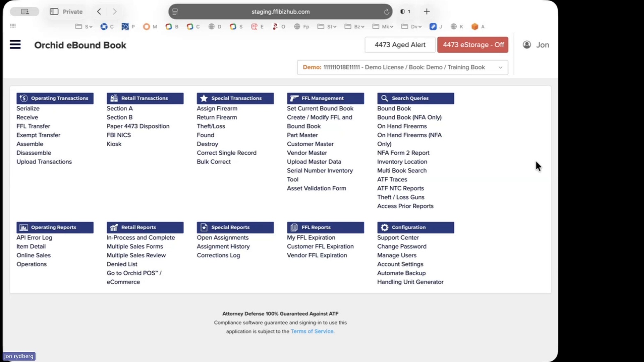Go forward with browser forward arrow

pyautogui.click(x=115, y=11)
